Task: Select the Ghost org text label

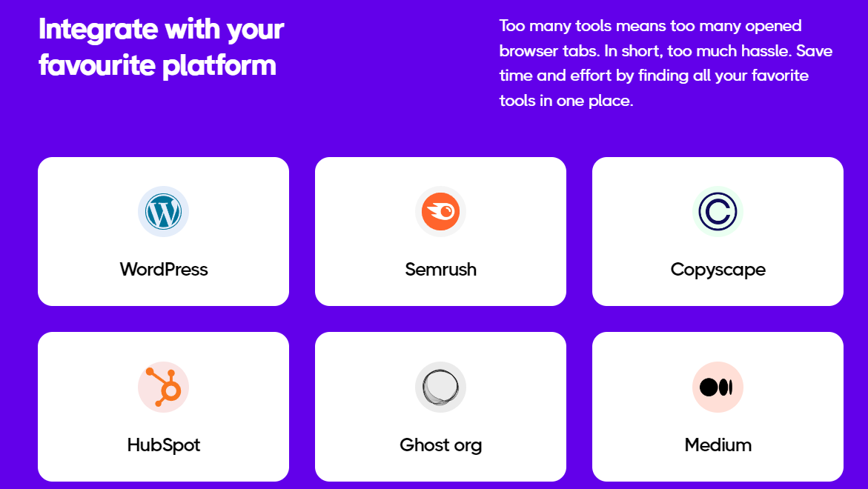Action: tap(440, 445)
